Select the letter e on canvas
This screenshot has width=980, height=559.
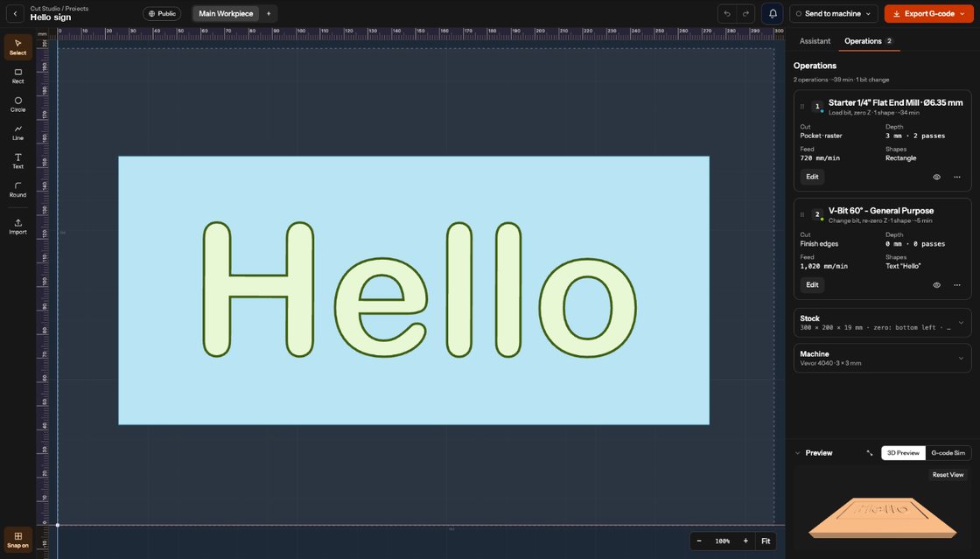click(381, 308)
